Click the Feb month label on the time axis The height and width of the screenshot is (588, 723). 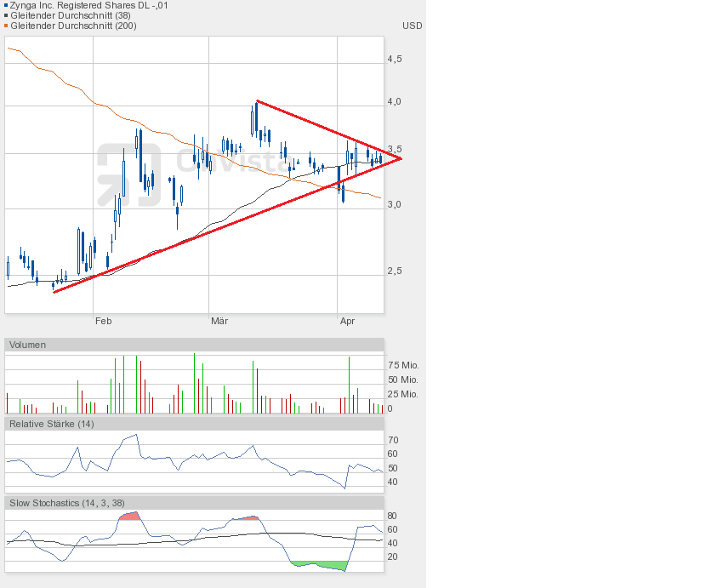(103, 321)
